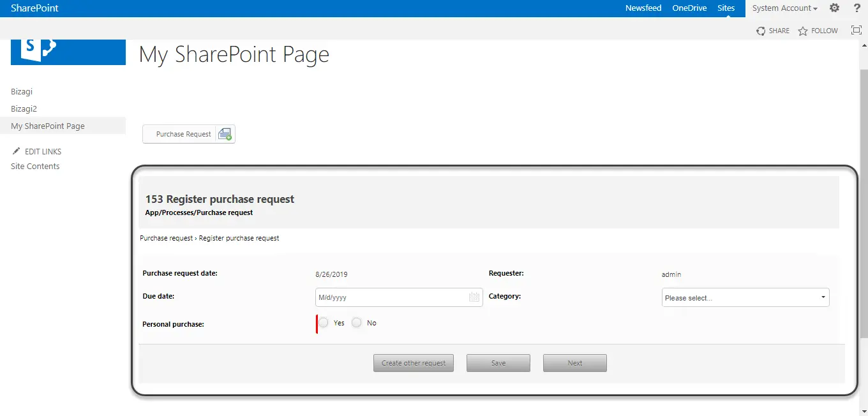Click 'Purchase request › Register purchase request' breadcrumb

(209, 238)
